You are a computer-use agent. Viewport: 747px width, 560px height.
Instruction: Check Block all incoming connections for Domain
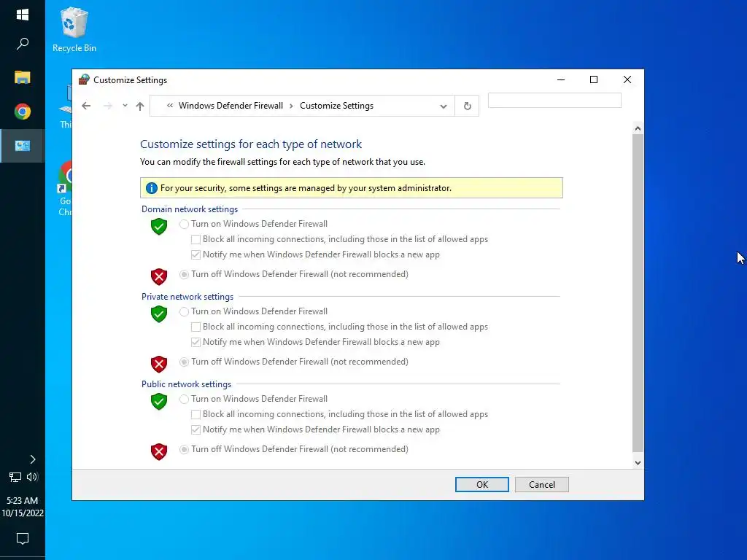[196, 239]
